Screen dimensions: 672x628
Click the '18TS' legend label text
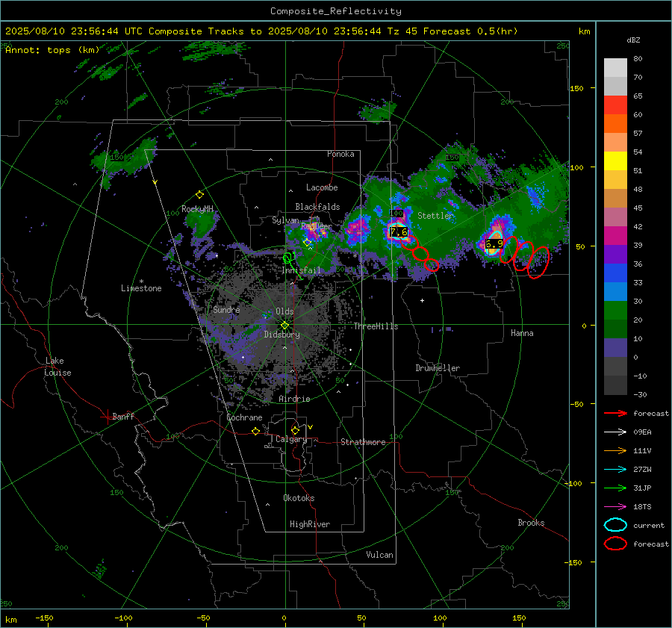coord(642,507)
